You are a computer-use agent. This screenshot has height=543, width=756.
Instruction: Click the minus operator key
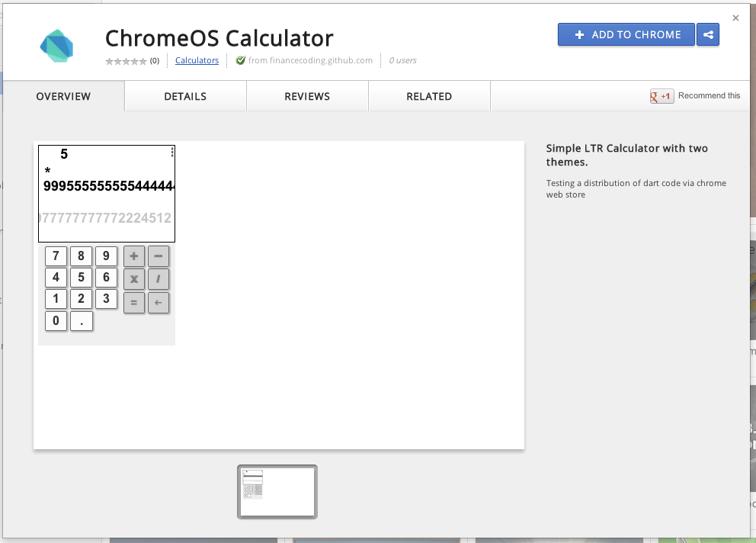(159, 256)
